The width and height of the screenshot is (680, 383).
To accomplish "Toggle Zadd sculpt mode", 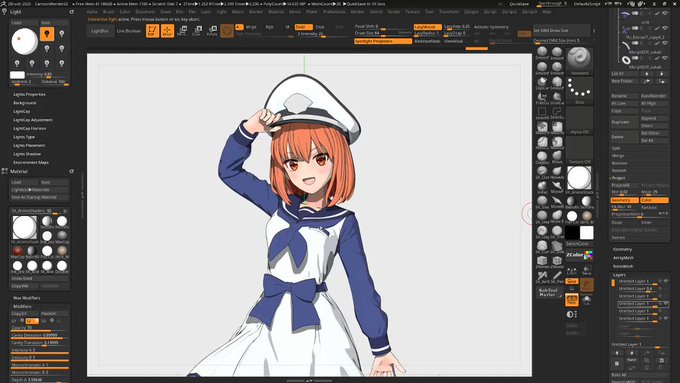I will (x=303, y=27).
